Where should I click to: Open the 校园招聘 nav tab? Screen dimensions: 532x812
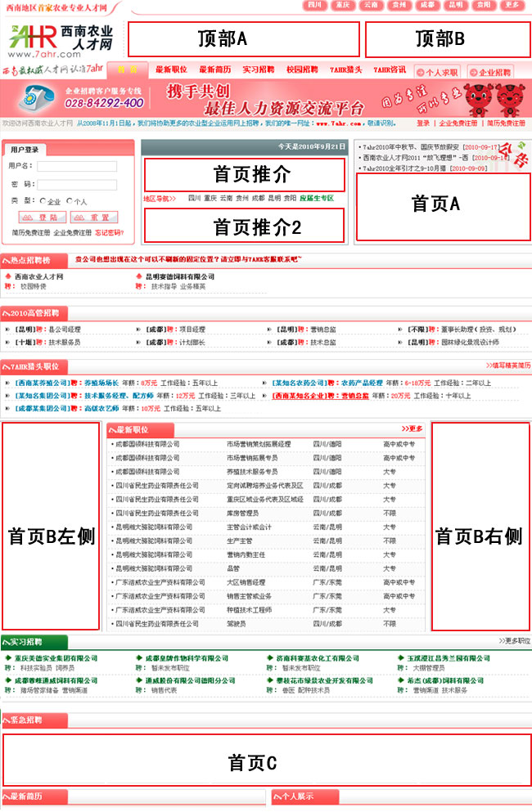click(x=301, y=70)
